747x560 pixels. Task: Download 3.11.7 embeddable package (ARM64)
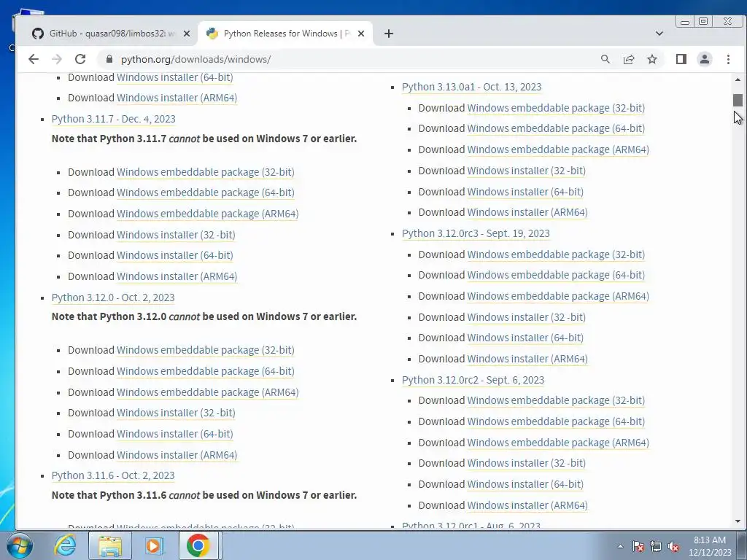[208, 214]
